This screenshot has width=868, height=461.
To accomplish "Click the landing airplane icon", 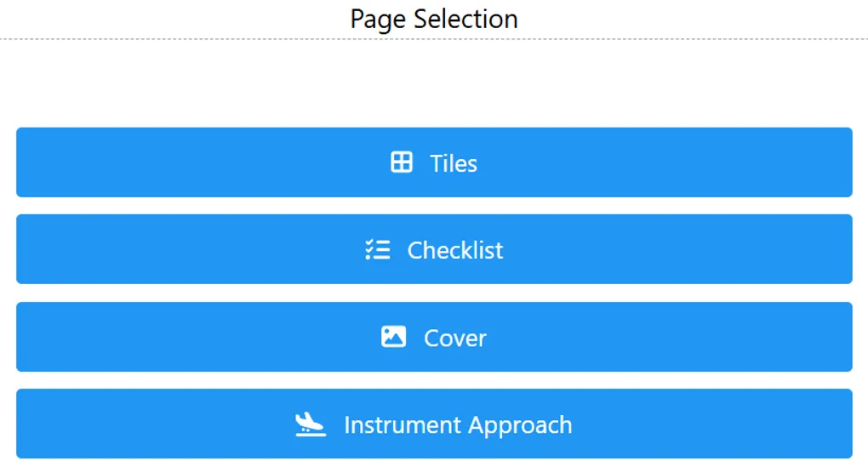I will pyautogui.click(x=311, y=424).
